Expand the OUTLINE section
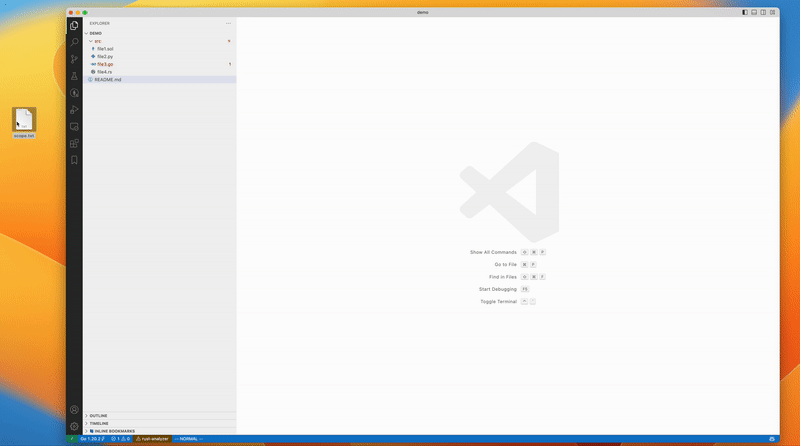Viewport: 800px width, 446px height. (x=160, y=415)
